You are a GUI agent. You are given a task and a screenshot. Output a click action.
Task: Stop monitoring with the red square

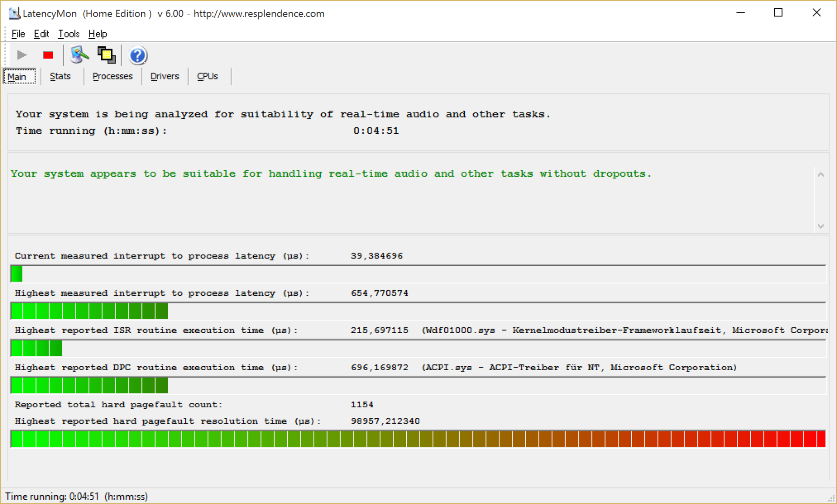(x=48, y=55)
